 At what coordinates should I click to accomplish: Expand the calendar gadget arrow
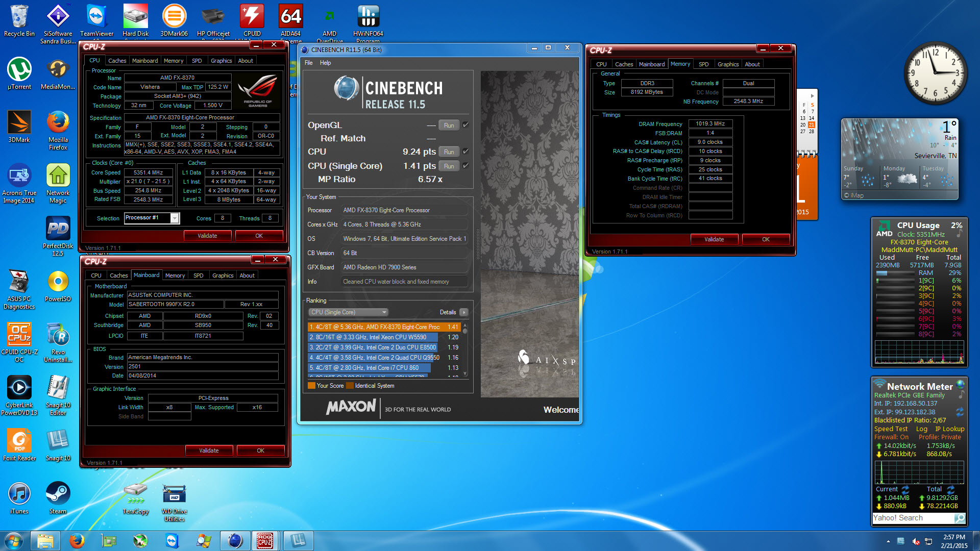[x=813, y=96]
